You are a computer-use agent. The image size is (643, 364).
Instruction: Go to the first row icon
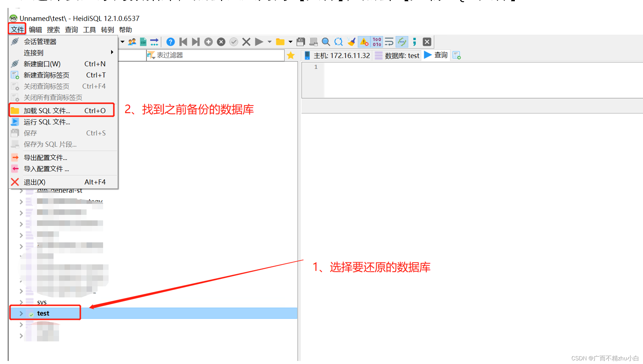coord(183,42)
